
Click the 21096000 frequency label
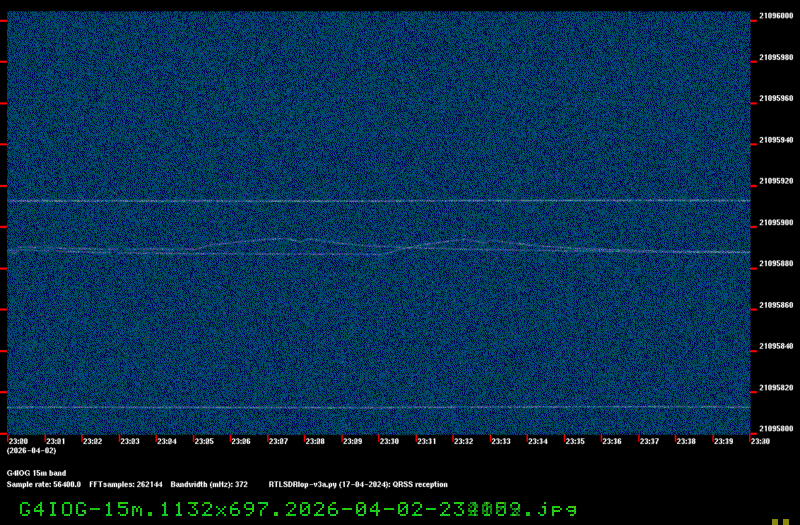pyautogui.click(x=776, y=16)
